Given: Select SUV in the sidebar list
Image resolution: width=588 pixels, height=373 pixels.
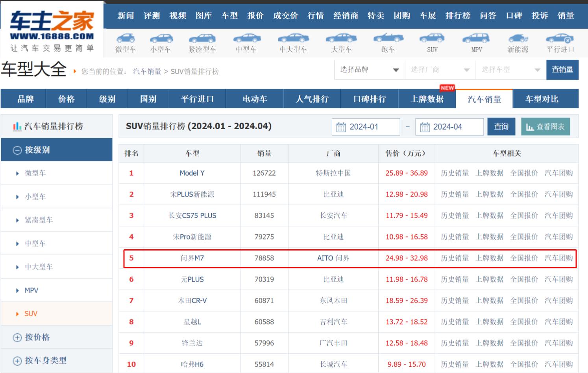Looking at the screenshot, I should pos(31,314).
